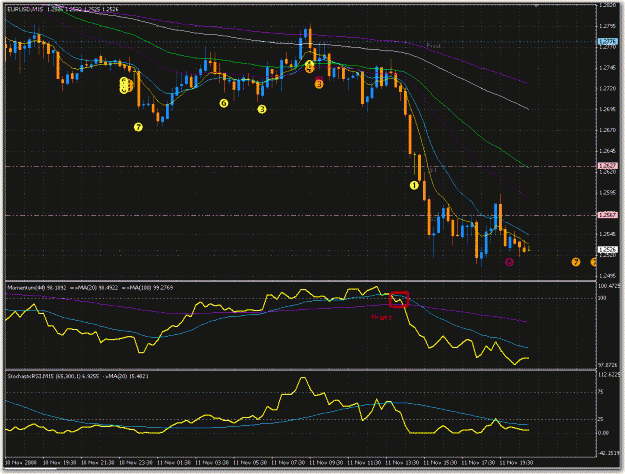Click the 11 Nov 05:30 time label
625x474 pixels.
[250, 462]
